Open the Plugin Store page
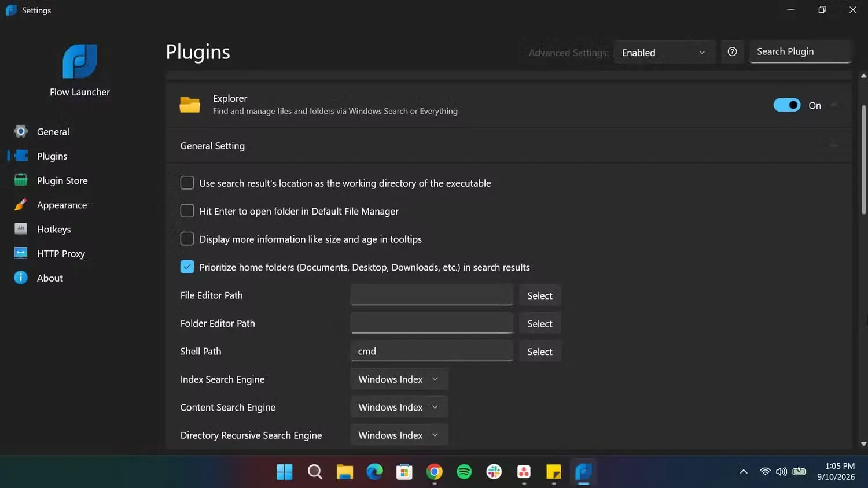The width and height of the screenshot is (868, 488). tap(62, 180)
